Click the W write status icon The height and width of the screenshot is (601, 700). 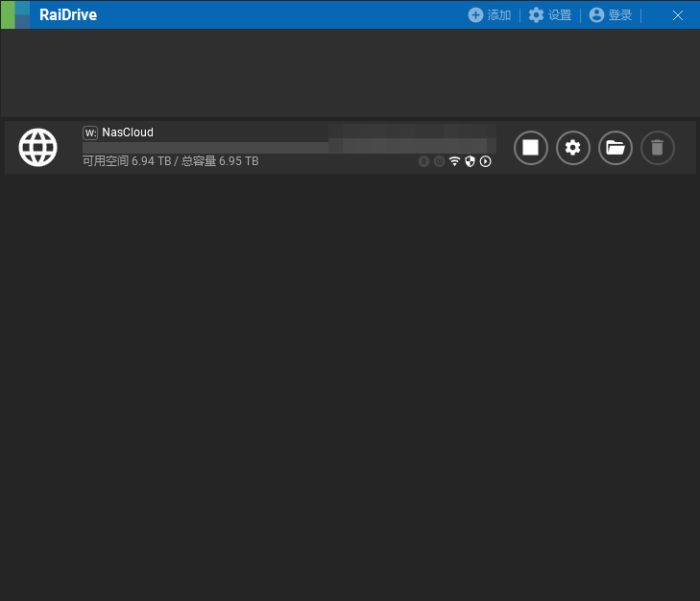(439, 161)
